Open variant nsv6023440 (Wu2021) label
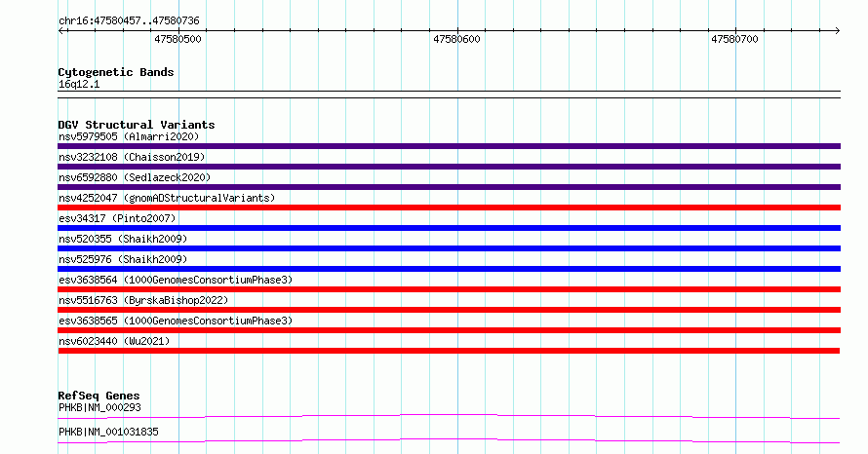Image resolution: width=868 pixels, height=454 pixels. pyautogui.click(x=114, y=341)
